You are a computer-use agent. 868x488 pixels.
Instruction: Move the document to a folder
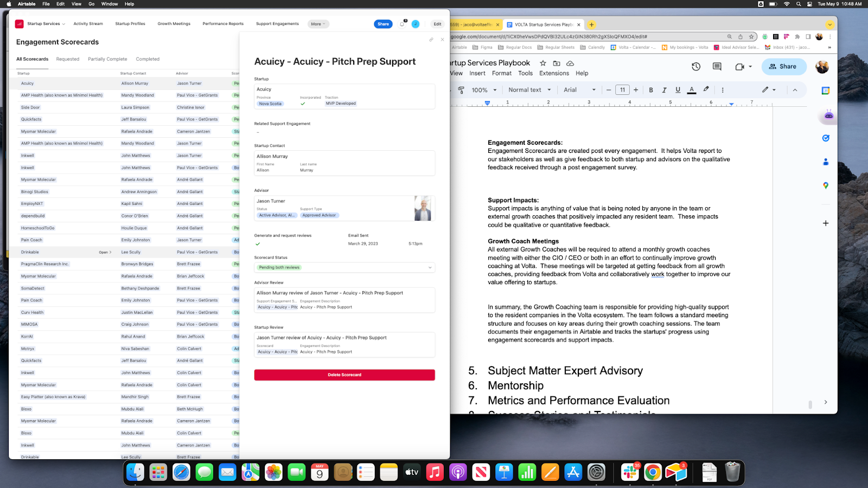557,63
